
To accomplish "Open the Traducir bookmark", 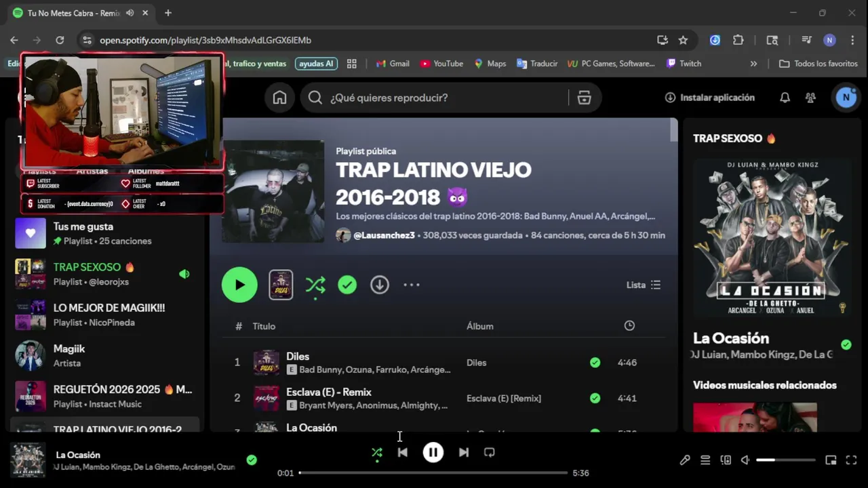I will click(537, 64).
